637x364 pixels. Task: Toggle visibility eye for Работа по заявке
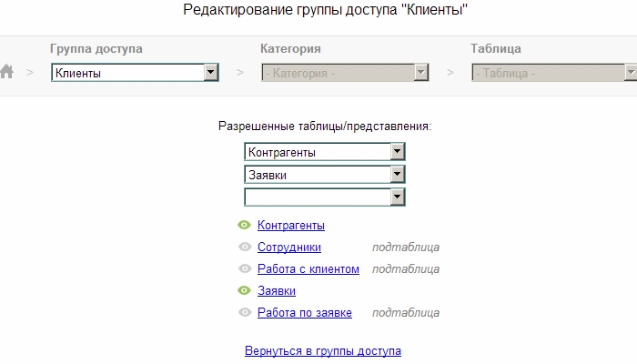pyautogui.click(x=244, y=312)
